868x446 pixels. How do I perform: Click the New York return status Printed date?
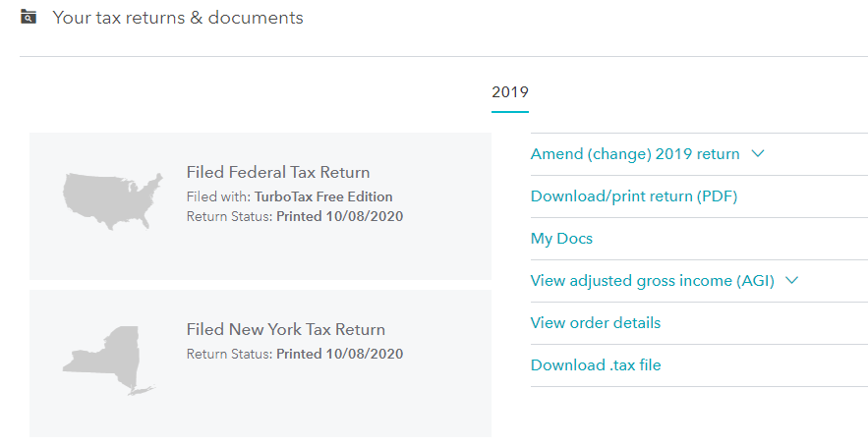[x=339, y=354]
